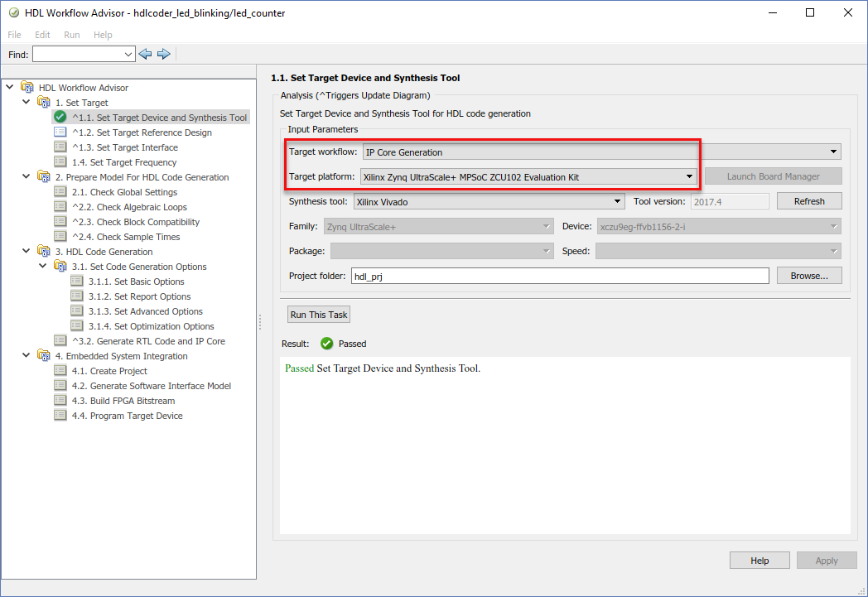Click the task icon for 2.4 Check Sample Times
Screen dimensions: 868x597
coord(60,237)
